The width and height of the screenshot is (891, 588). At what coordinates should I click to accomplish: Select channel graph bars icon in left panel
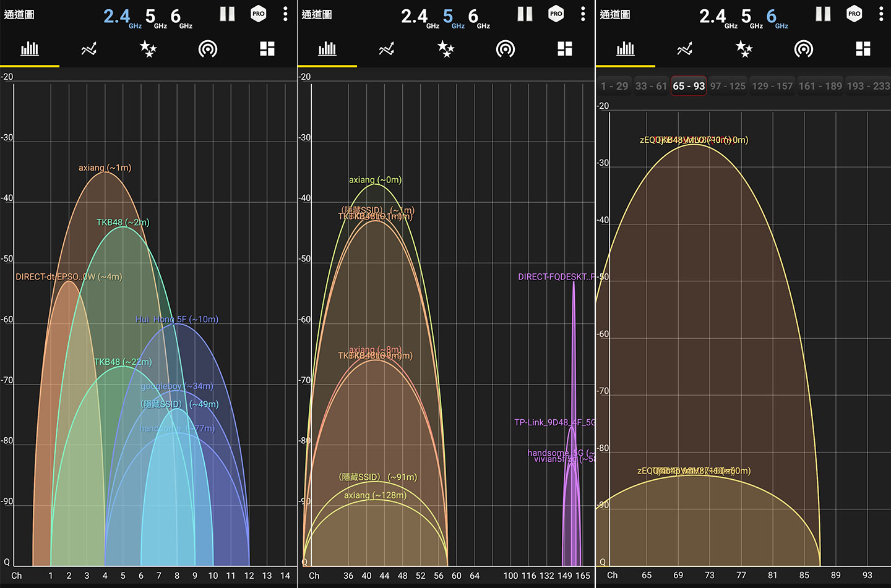tap(30, 49)
